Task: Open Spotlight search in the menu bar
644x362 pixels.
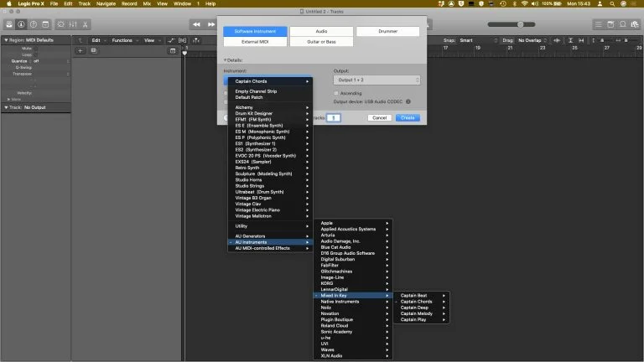Action: [612, 3]
